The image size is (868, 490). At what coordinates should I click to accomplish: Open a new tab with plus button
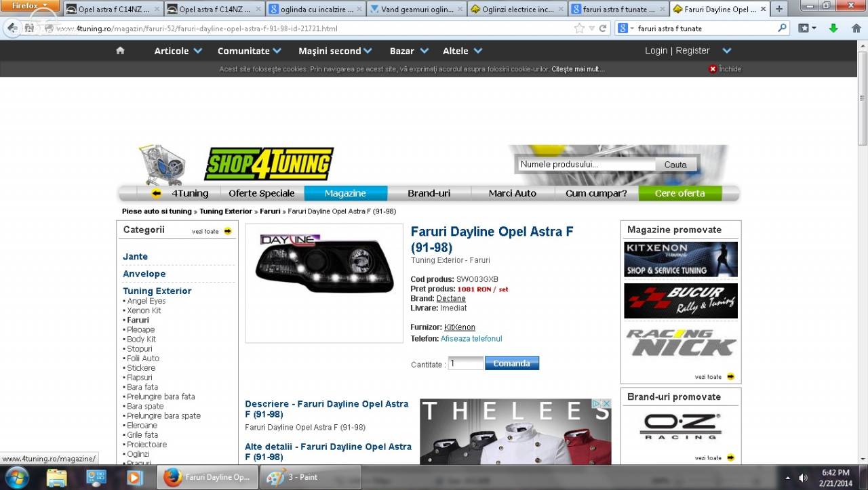pos(778,9)
